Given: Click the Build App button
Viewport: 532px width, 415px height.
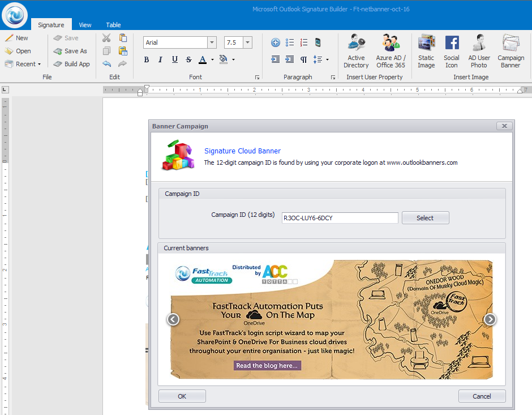Looking at the screenshot, I should tap(71, 64).
